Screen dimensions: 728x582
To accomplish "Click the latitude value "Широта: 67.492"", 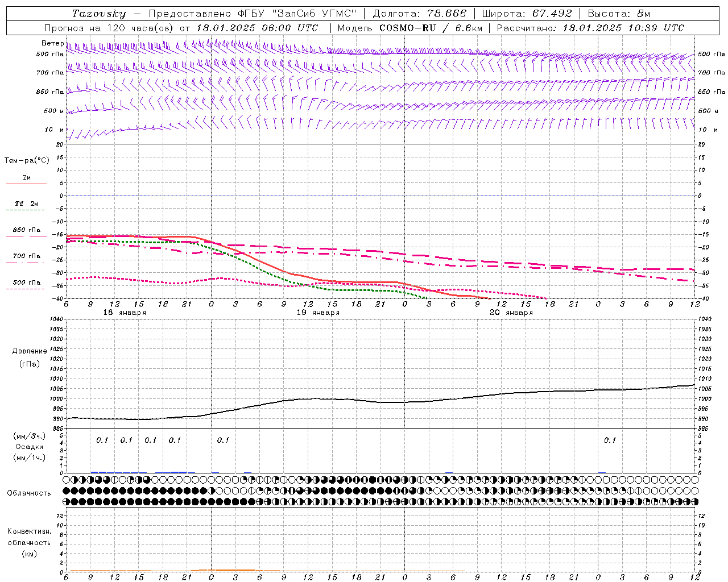I will tap(528, 14).
